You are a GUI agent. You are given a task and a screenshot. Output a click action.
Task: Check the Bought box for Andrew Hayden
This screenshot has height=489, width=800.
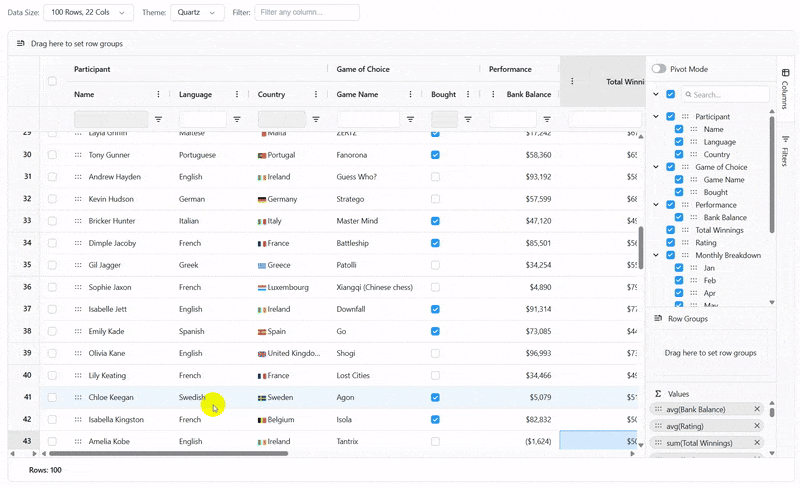click(435, 177)
